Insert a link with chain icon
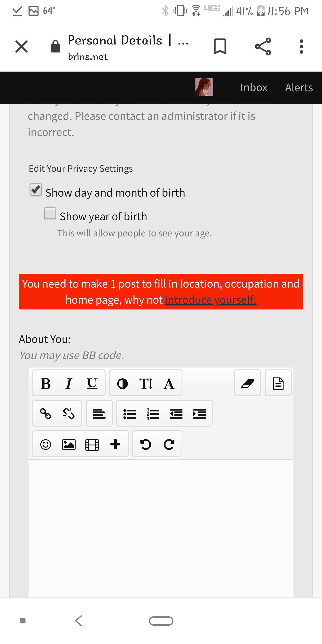This screenshot has height=644, width=322. 45,413
